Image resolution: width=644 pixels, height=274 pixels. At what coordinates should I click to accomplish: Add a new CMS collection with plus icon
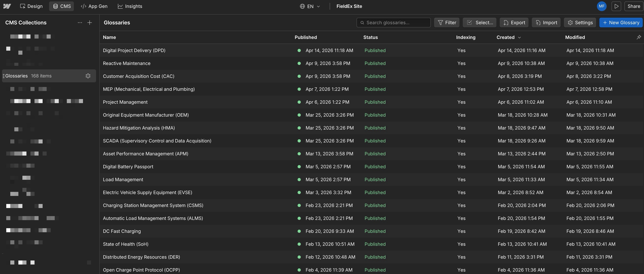click(x=89, y=23)
